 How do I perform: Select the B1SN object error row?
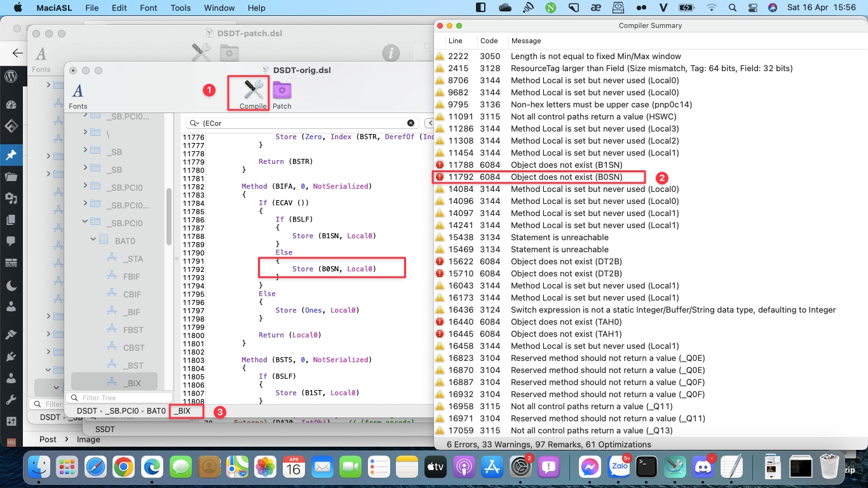(x=566, y=165)
